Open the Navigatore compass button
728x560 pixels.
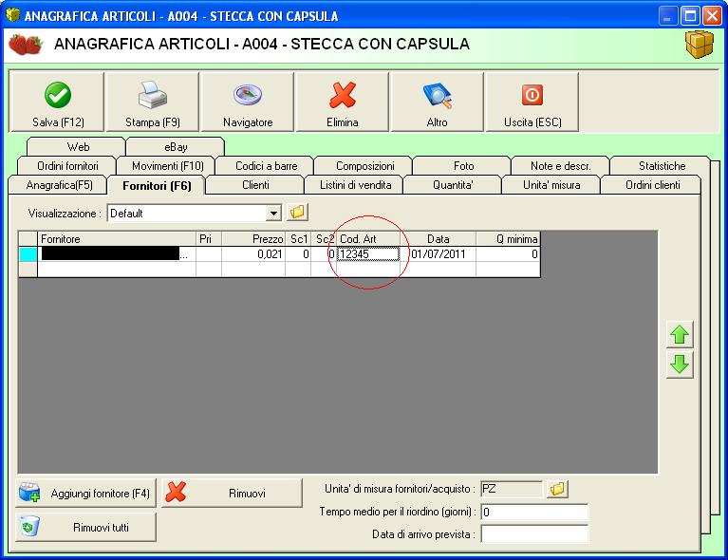(248, 103)
